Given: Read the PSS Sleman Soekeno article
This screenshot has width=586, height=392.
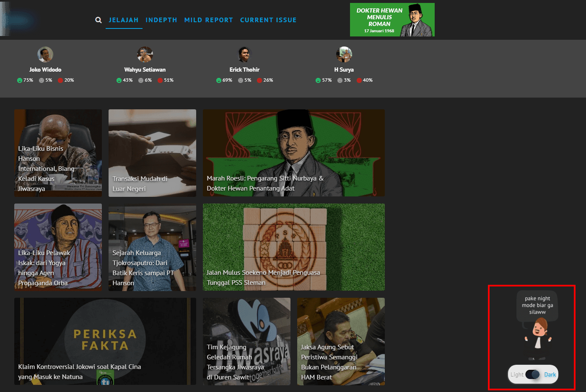Looking at the screenshot, I should [293, 247].
